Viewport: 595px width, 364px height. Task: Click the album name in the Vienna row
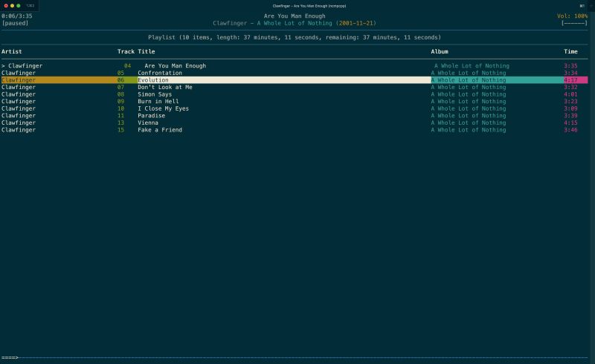[x=469, y=123]
